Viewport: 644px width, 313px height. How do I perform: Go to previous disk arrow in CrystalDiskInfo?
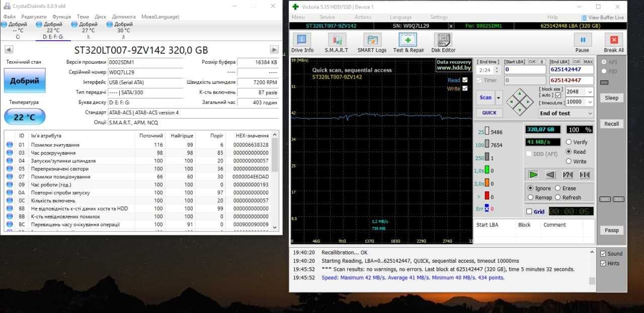[9, 50]
